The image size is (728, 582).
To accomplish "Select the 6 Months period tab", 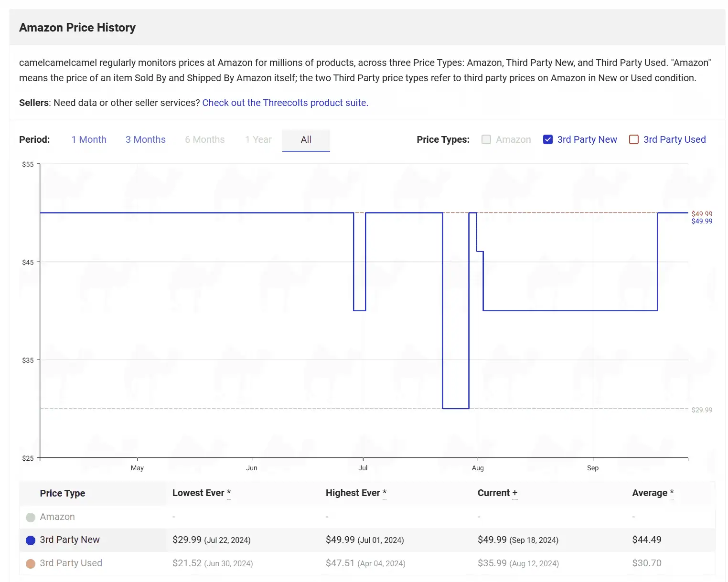I will click(x=204, y=139).
